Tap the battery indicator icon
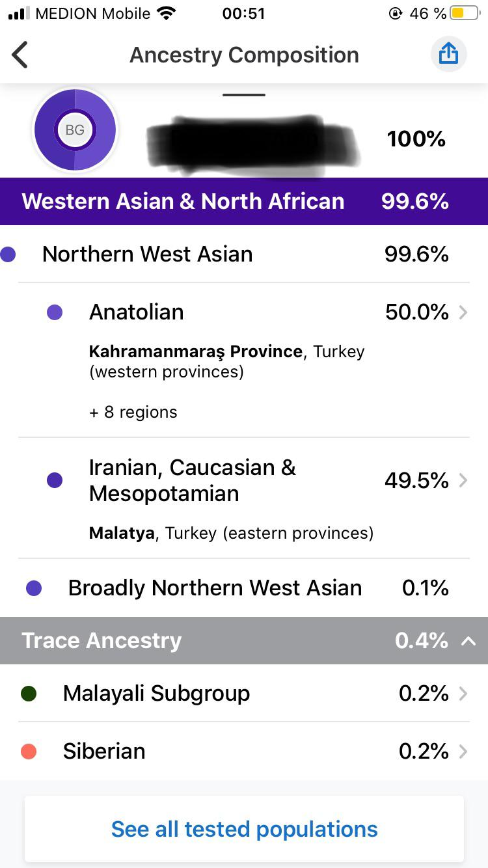Image resolution: width=488 pixels, height=868 pixels. 465,13
